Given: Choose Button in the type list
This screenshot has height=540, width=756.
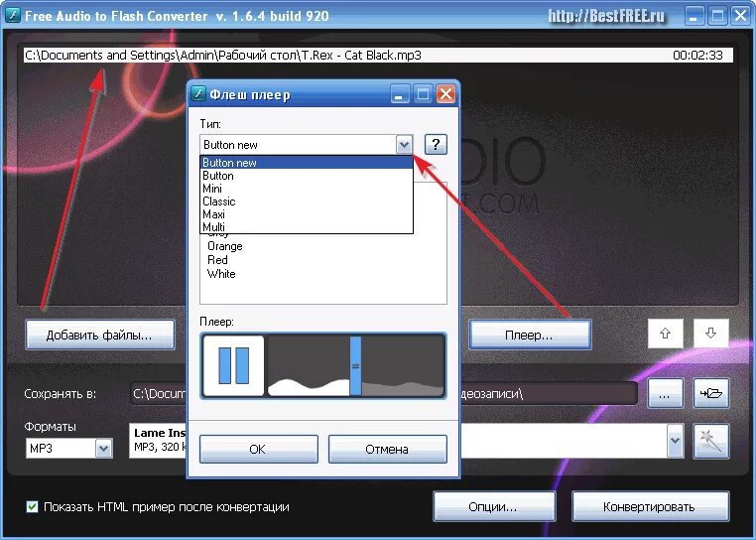Looking at the screenshot, I should click(307, 176).
